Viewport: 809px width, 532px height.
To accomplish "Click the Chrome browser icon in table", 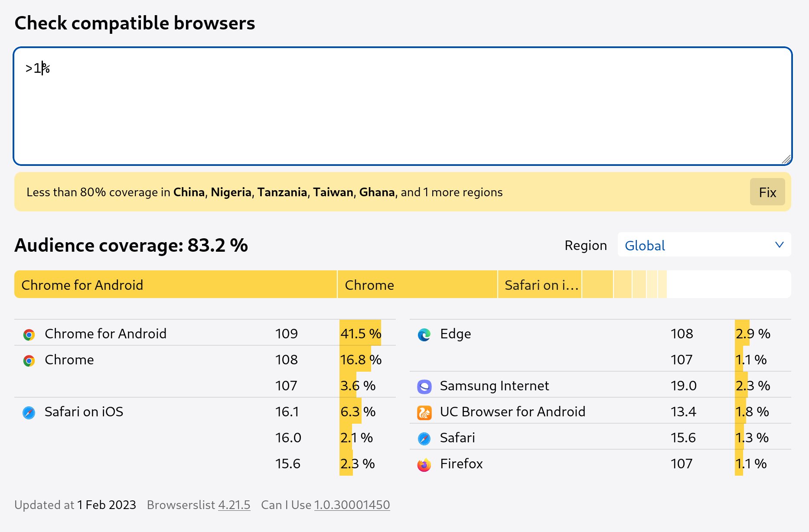I will (x=29, y=360).
